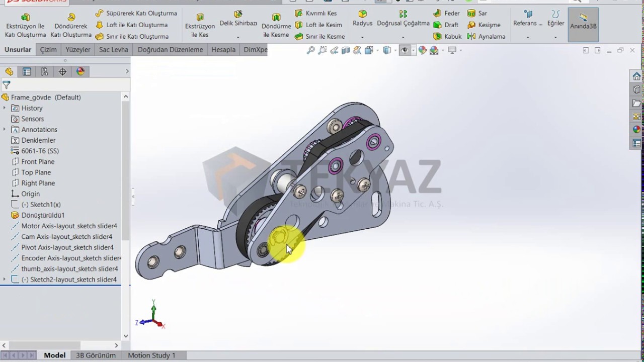Screen dimensions: 644x362
Task: Open dropdown arrow under Delik Sihirbazı
Action: pyautogui.click(x=238, y=37)
